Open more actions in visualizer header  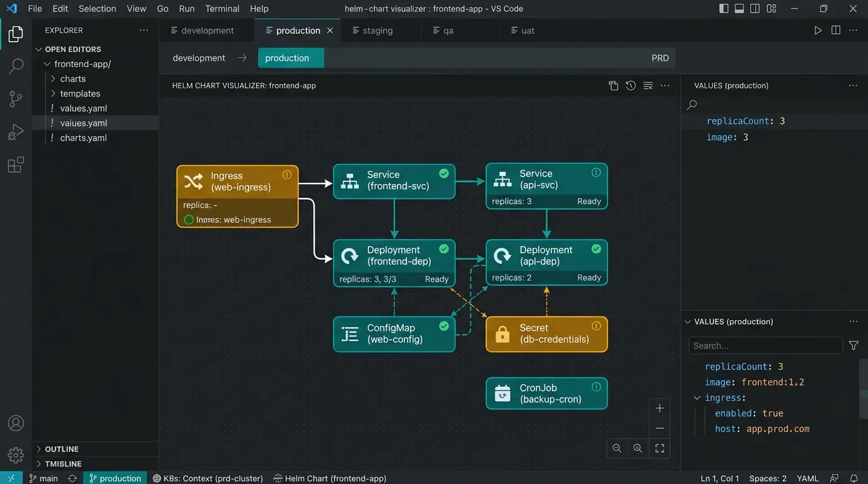point(665,86)
